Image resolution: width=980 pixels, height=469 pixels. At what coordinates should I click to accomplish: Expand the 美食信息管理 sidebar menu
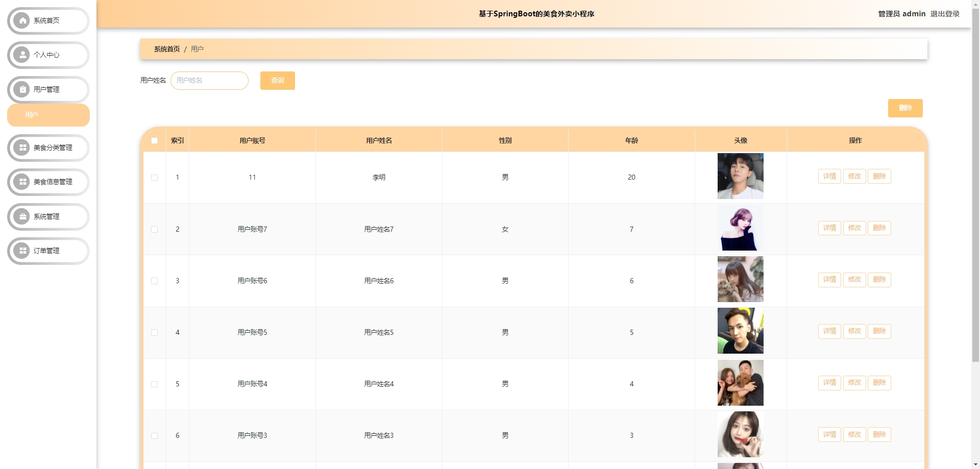48,182
